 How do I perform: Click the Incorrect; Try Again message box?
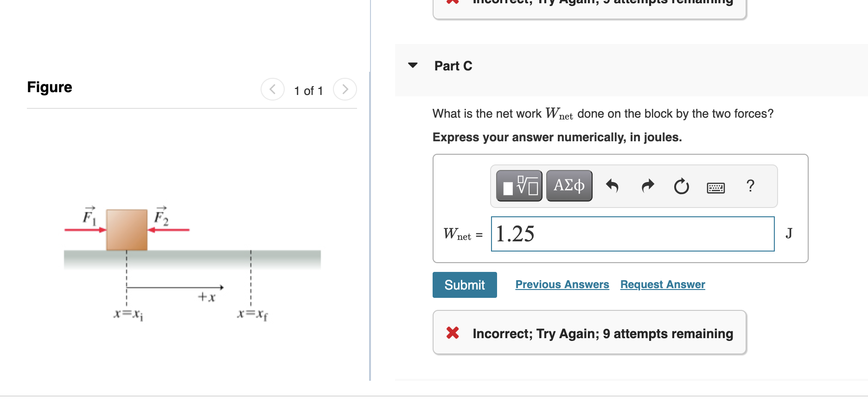(x=589, y=333)
